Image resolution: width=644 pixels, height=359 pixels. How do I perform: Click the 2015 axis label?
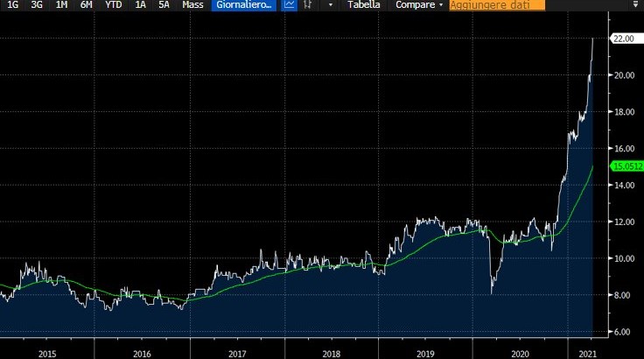pyautogui.click(x=47, y=354)
